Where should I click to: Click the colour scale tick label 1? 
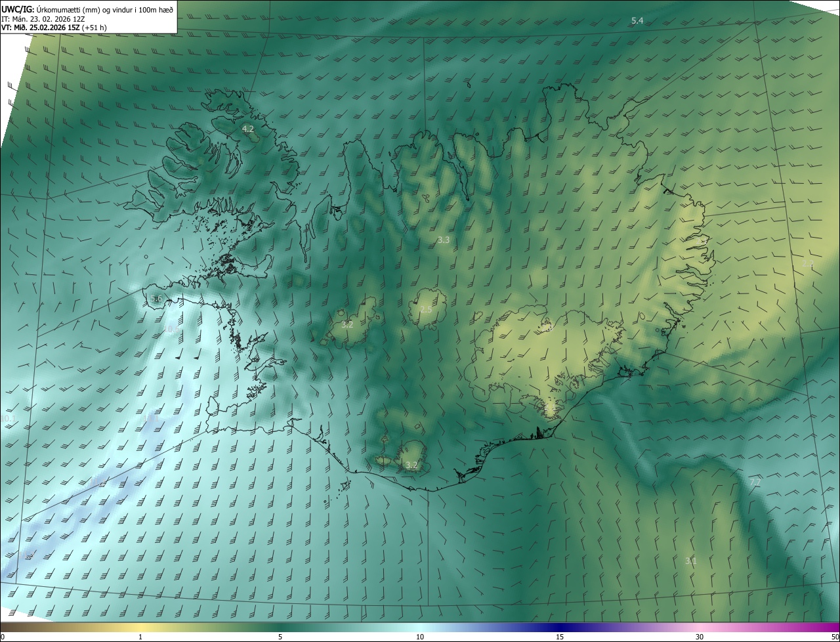tap(140, 637)
